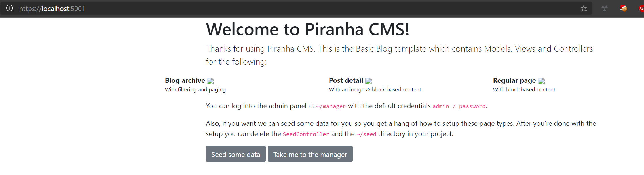Click the bookmark star icon

pos(584,8)
